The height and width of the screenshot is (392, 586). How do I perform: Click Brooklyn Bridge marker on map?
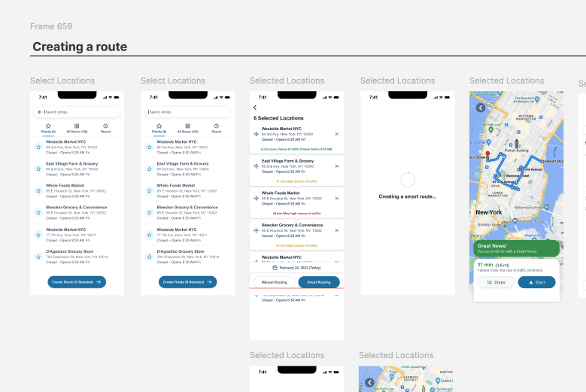[505, 224]
